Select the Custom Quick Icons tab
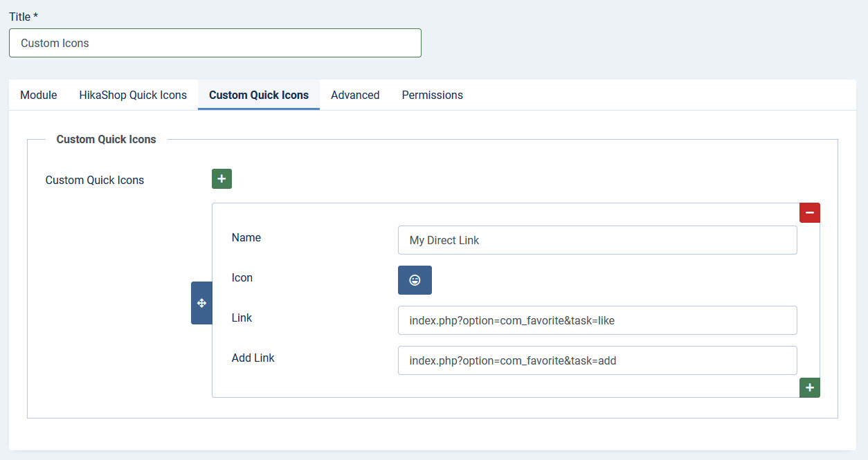The image size is (868, 460). [259, 95]
